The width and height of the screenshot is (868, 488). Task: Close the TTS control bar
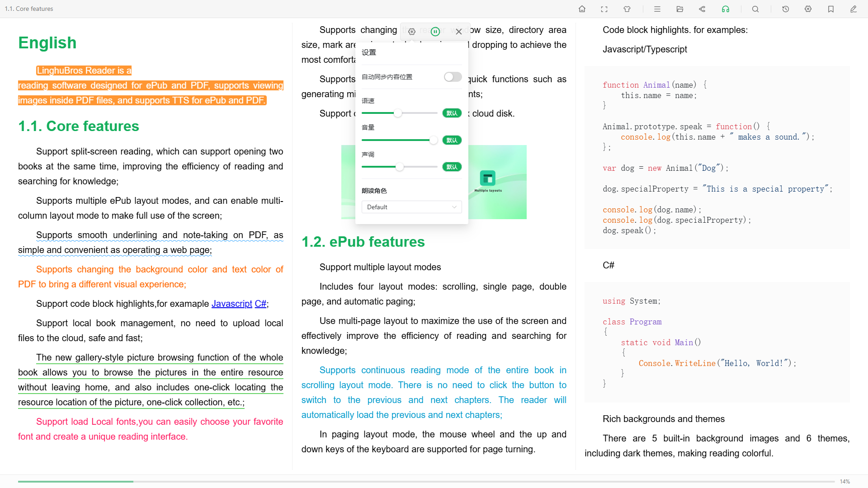tap(459, 32)
